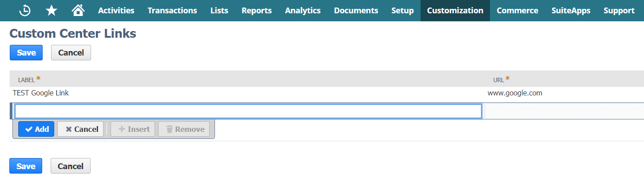The height and width of the screenshot is (186, 644).
Task: Open the Activities menu
Action: (x=116, y=11)
